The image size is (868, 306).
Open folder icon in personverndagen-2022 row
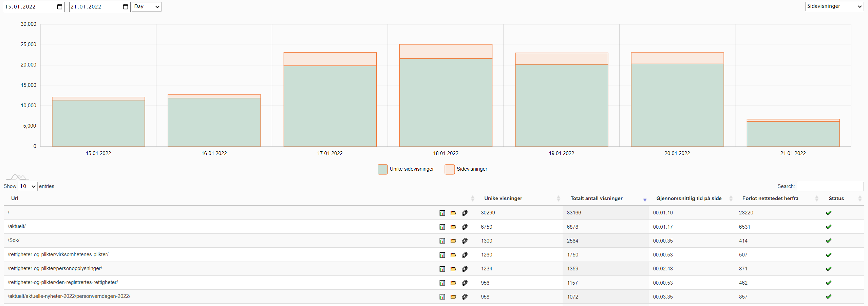point(453,297)
